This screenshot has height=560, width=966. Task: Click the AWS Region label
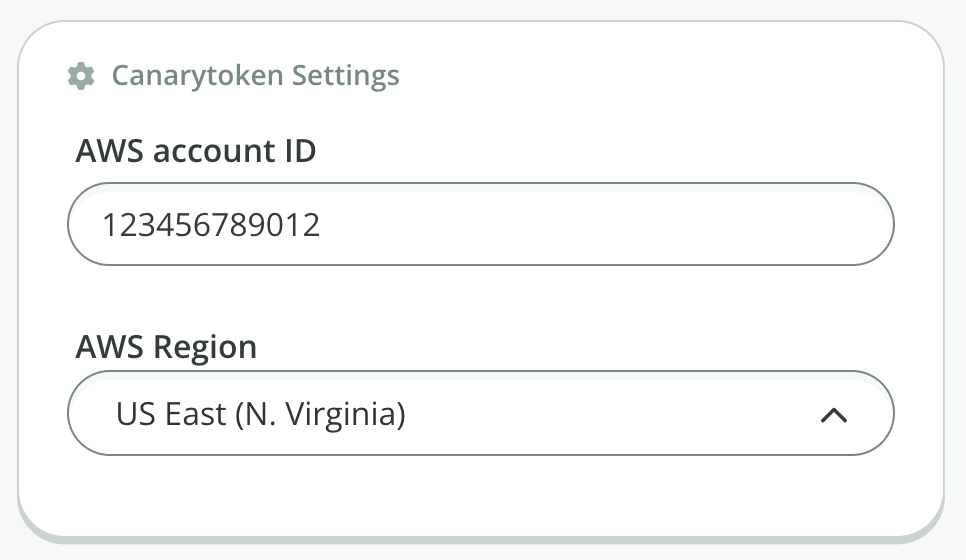[x=166, y=347]
